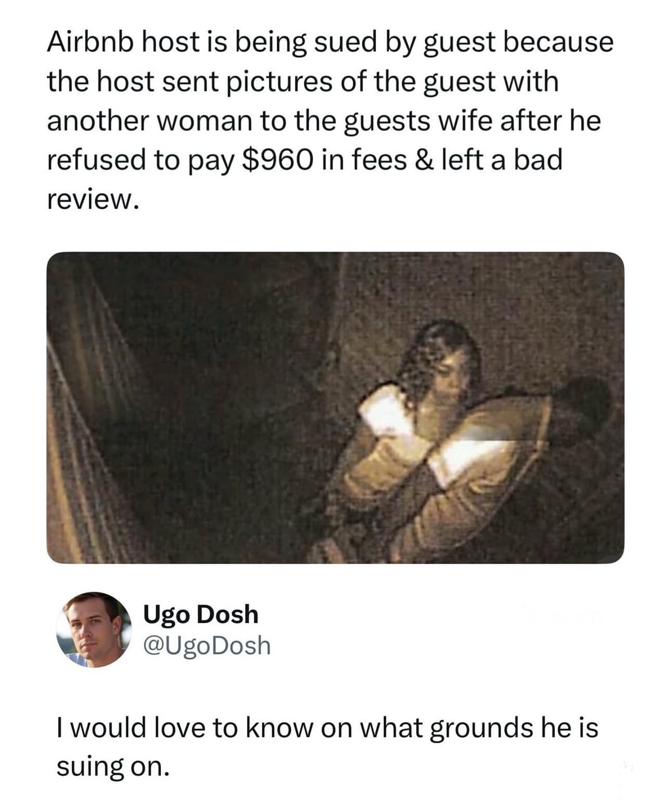
Task: Click the Ugo Dosh display name
Action: pos(200,614)
